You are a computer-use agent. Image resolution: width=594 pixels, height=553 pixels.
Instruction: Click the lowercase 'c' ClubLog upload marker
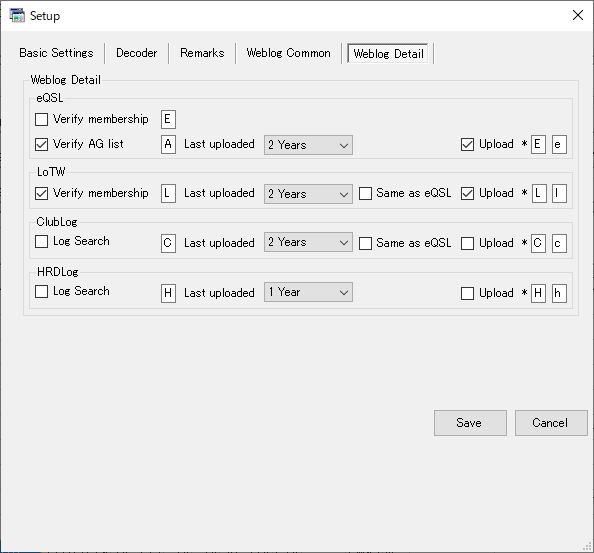pos(559,243)
